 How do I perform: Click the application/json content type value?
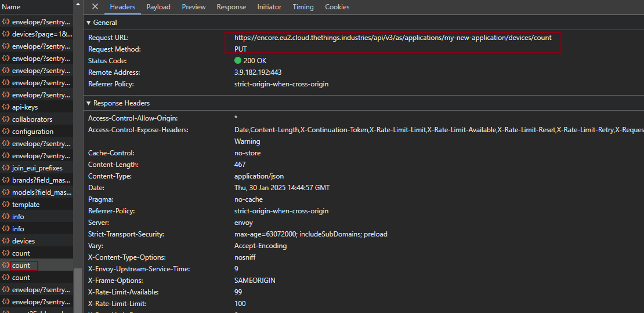click(259, 176)
